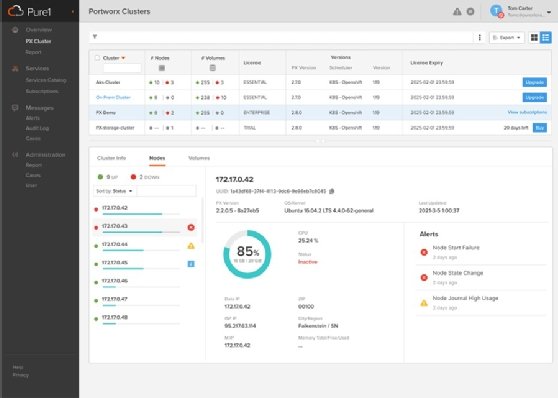The height and width of the screenshot is (398, 558).
Task: Open the Nodes tab
Action: click(157, 158)
